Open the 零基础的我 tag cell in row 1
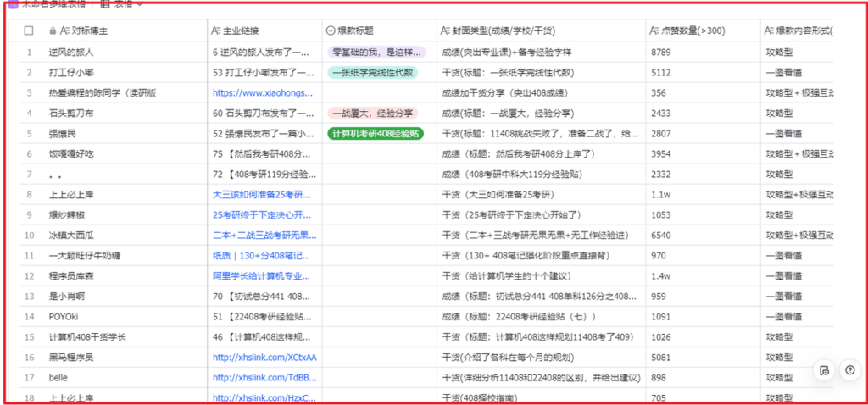 pos(376,53)
